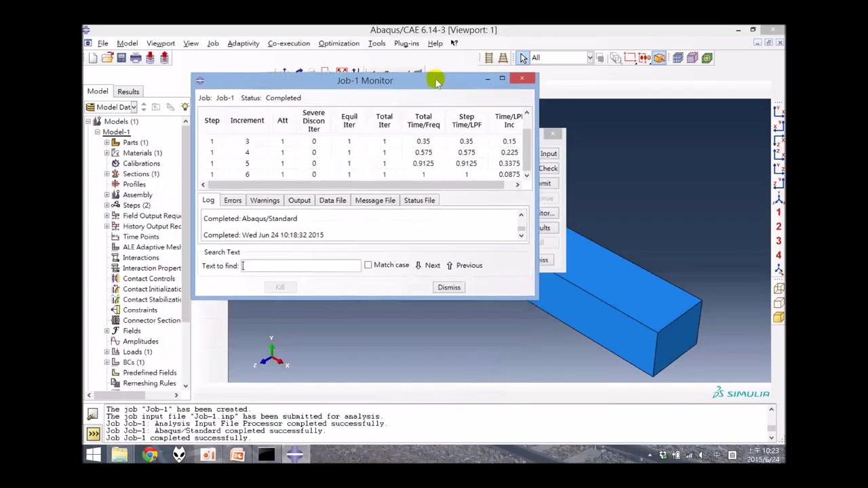
Task: Click the Save model database icon
Action: [x=121, y=58]
